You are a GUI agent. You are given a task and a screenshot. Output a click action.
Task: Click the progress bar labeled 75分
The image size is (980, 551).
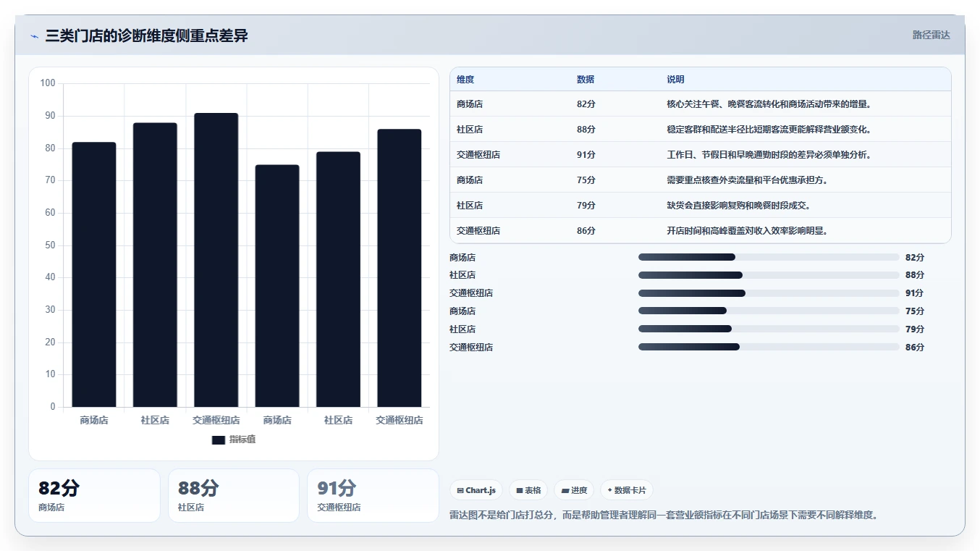769,311
